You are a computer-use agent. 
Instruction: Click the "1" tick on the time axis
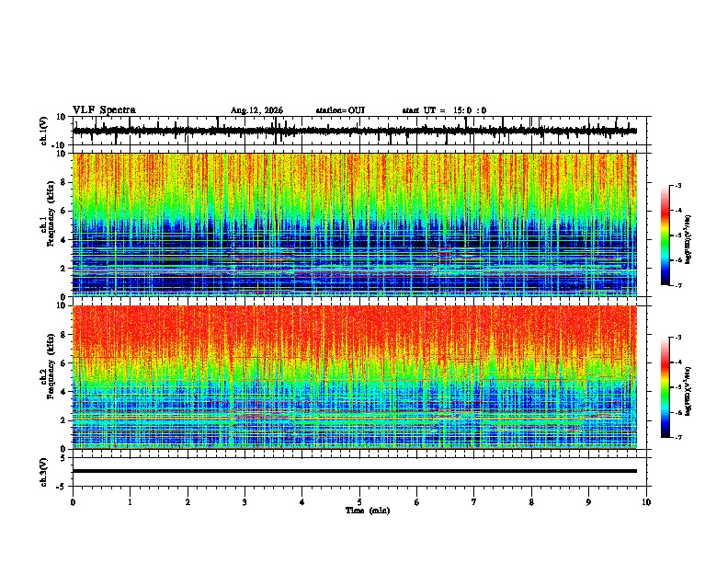(x=130, y=502)
